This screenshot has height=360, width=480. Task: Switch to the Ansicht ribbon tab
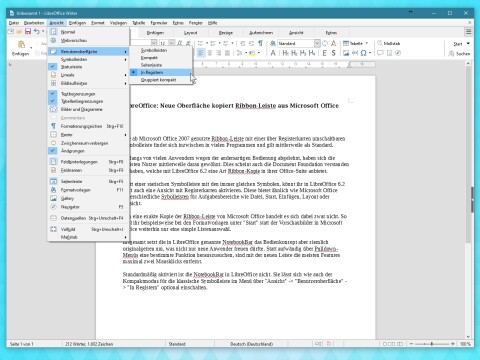click(x=296, y=33)
